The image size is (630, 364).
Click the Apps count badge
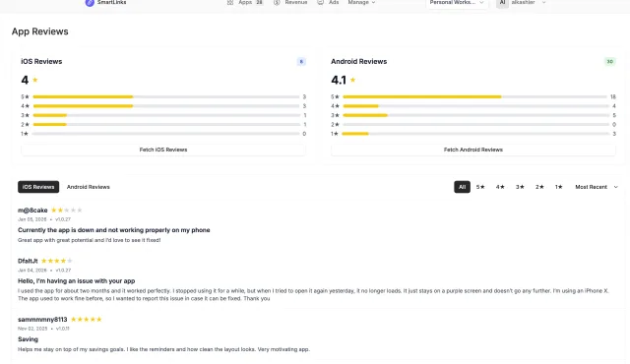(260, 2)
